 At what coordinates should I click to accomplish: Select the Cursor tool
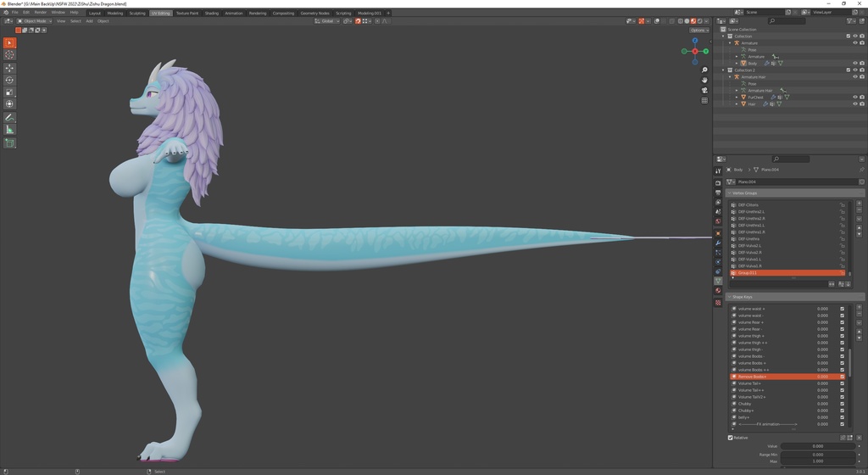point(9,55)
